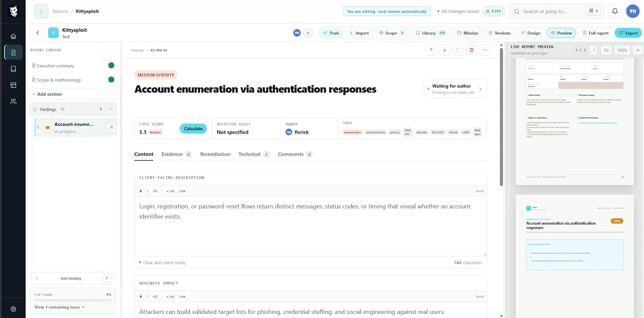Go back using the left chevron button
Screen dimensions: 644x318
pyautogui.click(x=37, y=33)
